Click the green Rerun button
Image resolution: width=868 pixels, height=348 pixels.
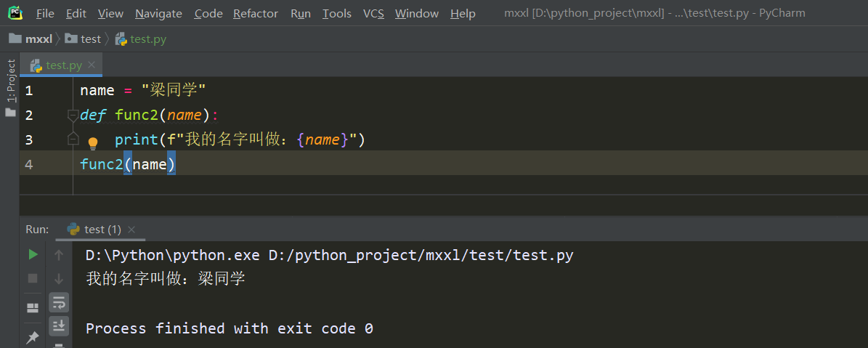tap(33, 254)
